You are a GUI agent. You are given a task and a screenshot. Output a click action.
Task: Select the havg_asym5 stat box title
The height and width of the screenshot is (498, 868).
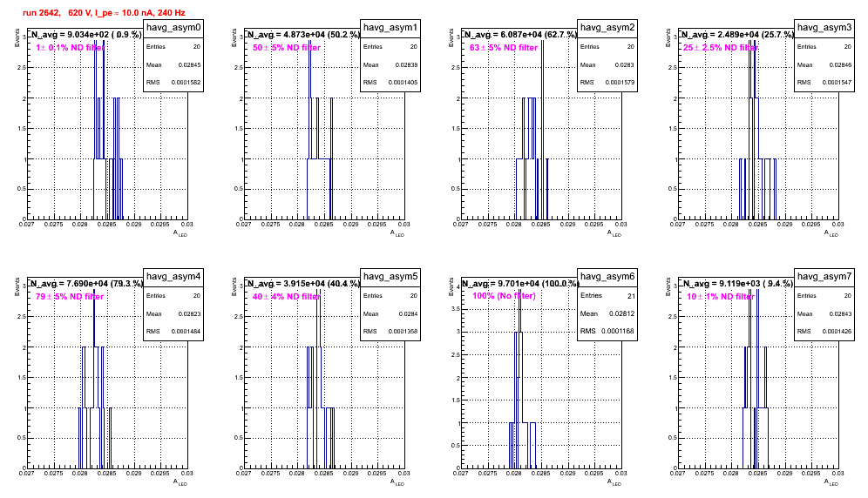(390, 277)
